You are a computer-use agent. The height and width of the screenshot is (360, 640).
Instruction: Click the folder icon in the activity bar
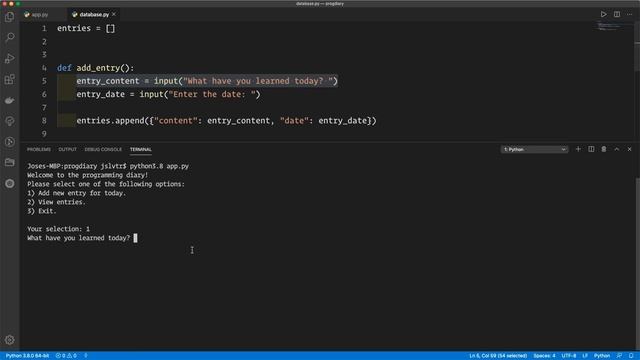tap(9, 162)
